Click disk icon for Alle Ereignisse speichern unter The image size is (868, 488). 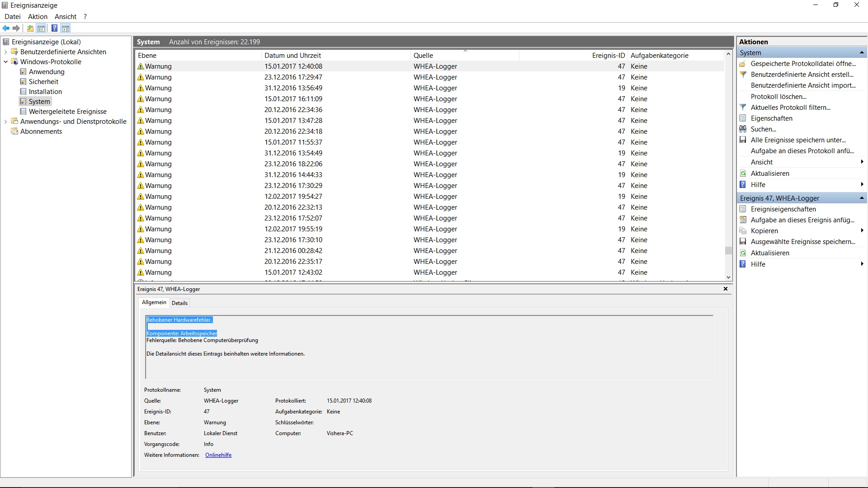pyautogui.click(x=743, y=140)
